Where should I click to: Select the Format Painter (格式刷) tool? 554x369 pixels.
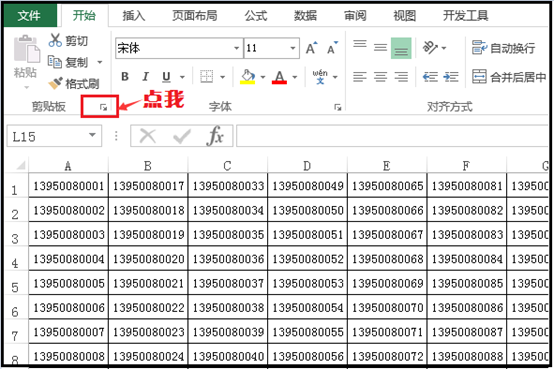coord(73,83)
